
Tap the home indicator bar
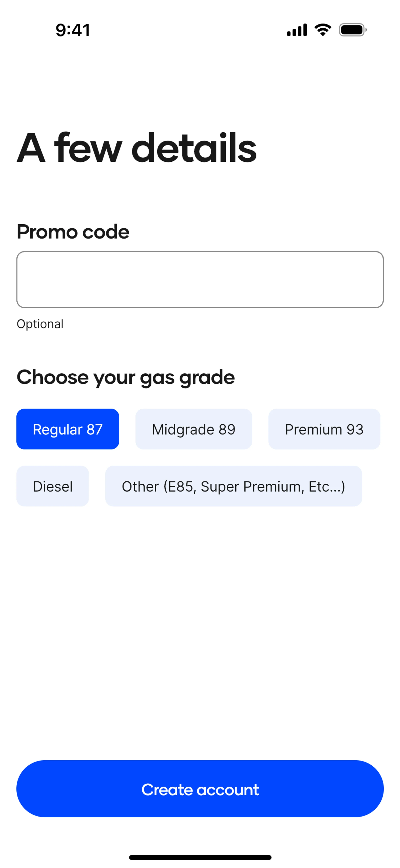coord(200,857)
